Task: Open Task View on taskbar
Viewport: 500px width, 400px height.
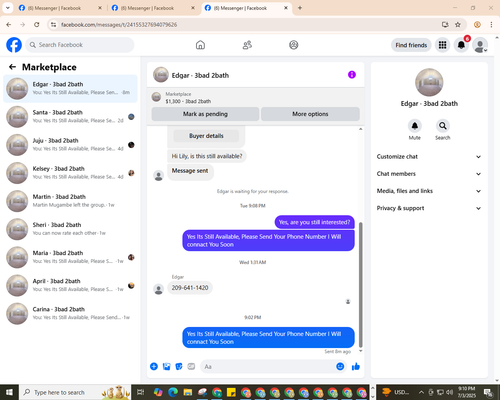Action: coord(140,392)
